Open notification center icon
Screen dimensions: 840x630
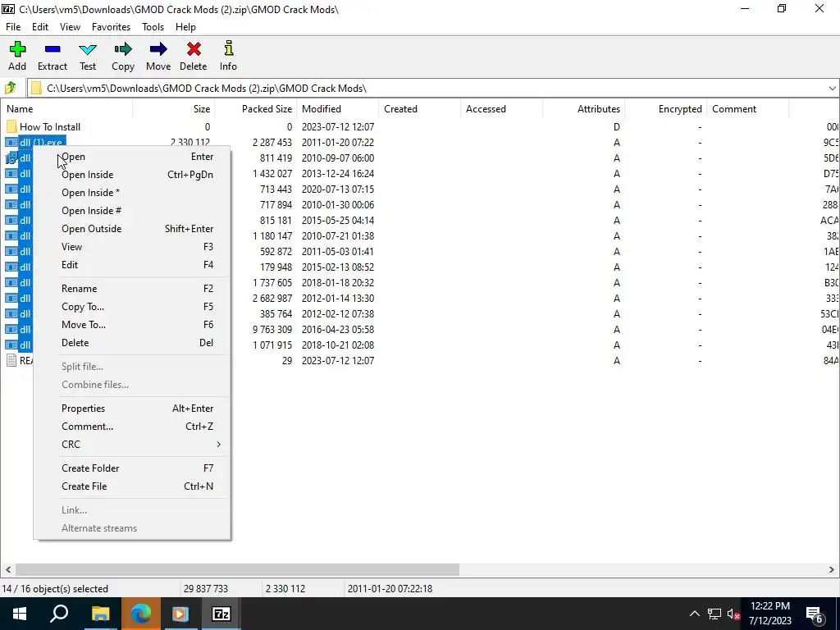815,614
